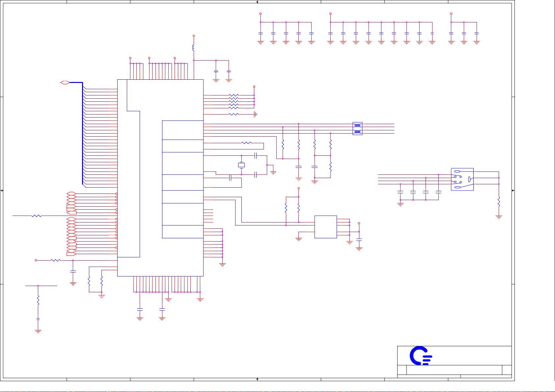
Task: Select the inductor coil symbol
Action: 194,48
